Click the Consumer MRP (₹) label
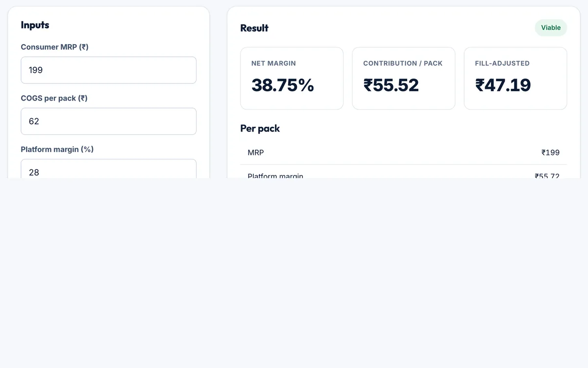Image resolution: width=588 pixels, height=368 pixels. pyautogui.click(x=54, y=47)
